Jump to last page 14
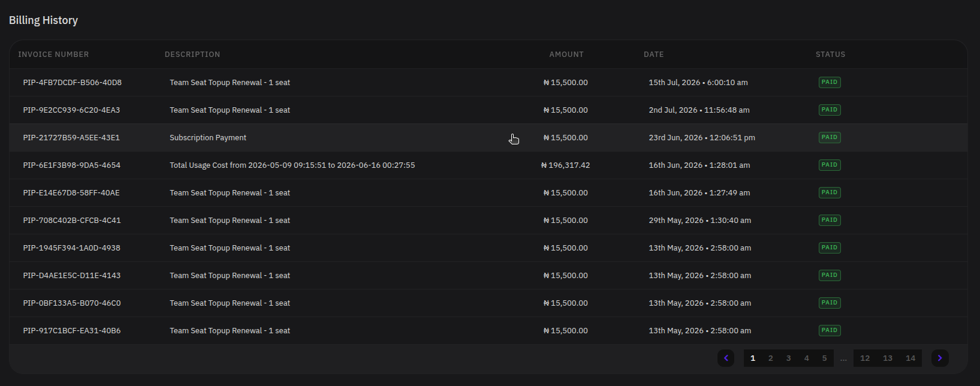980x386 pixels. click(x=910, y=358)
